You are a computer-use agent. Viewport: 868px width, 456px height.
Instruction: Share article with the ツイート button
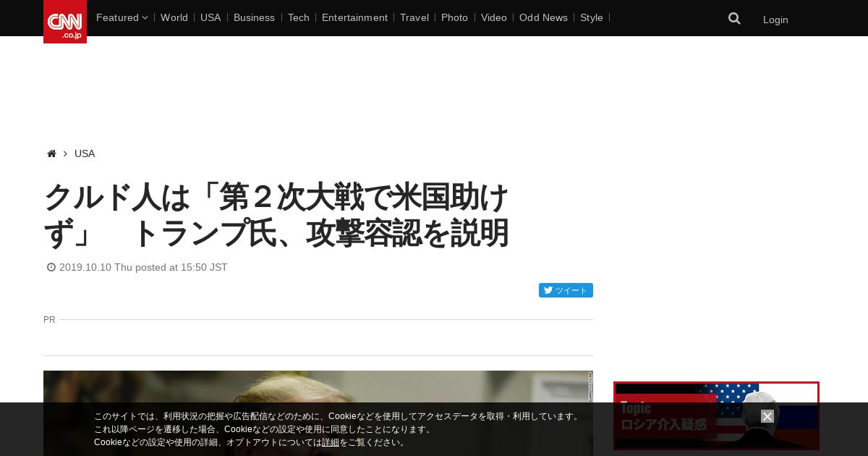point(566,290)
